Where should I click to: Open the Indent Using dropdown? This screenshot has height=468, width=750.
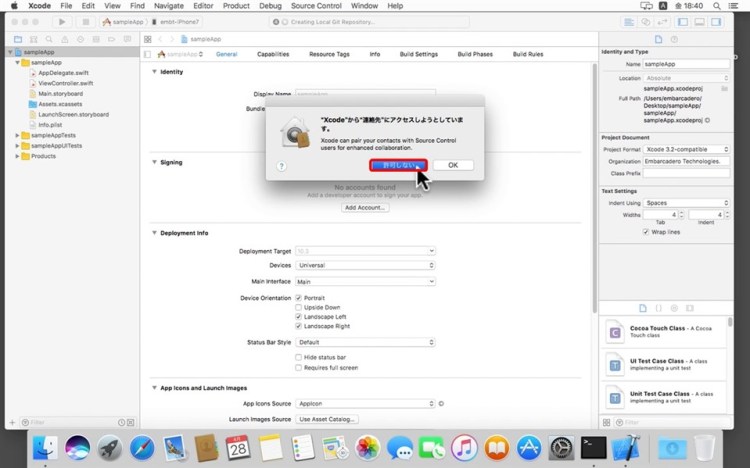tap(686, 203)
